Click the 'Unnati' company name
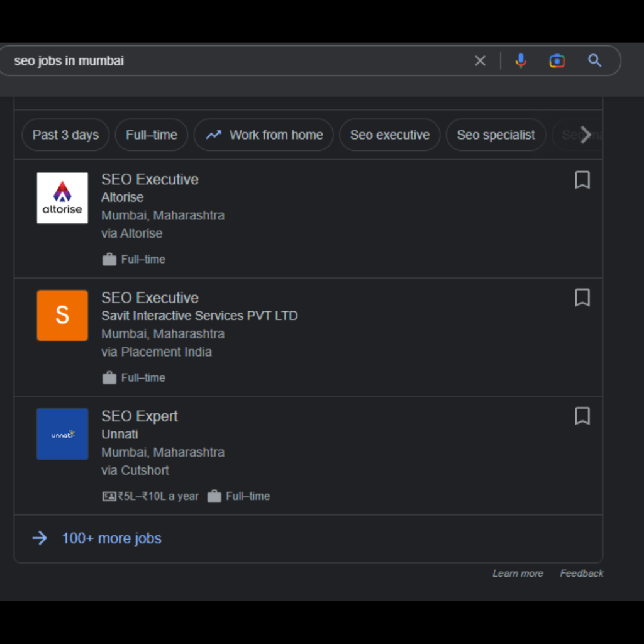 (x=119, y=434)
